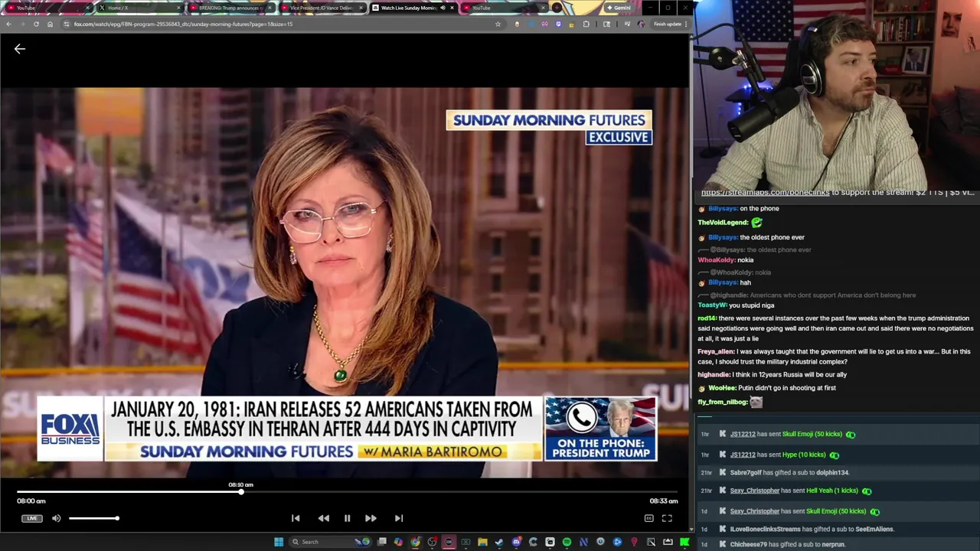Open File Explorer from the taskbar
This screenshot has width=980, height=551.
pos(482,542)
